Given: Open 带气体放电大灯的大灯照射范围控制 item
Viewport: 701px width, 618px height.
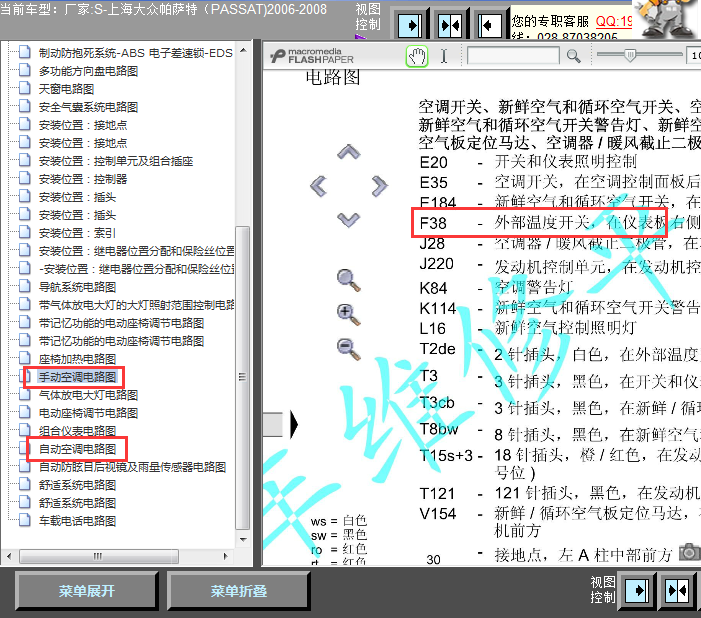Looking at the screenshot, I should pyautogui.click(x=136, y=305).
